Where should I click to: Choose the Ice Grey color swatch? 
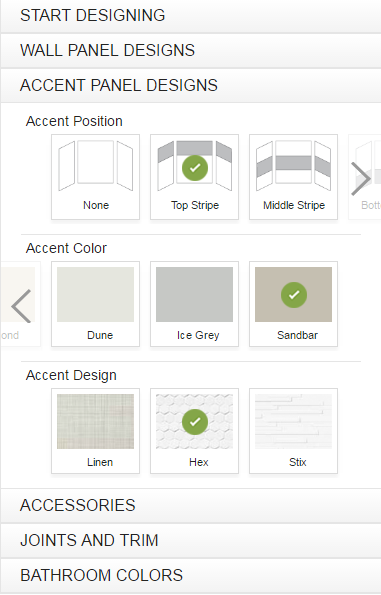pos(195,294)
